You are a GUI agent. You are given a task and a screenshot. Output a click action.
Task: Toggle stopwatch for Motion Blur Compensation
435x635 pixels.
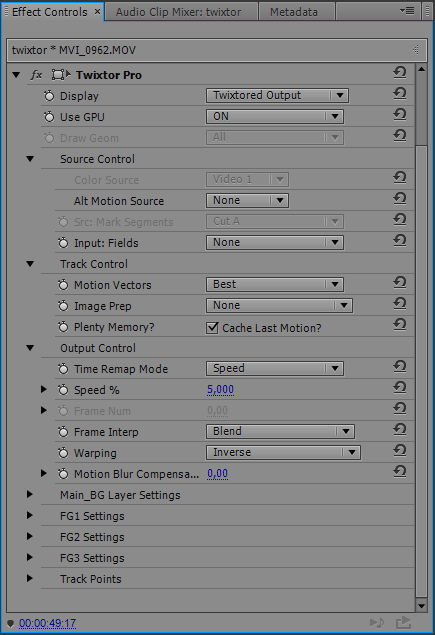[x=63, y=474]
